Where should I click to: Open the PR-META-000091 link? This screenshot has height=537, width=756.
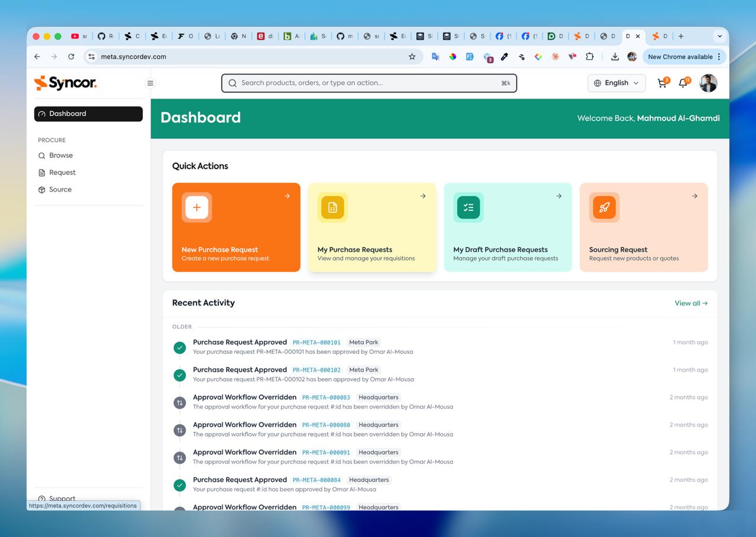pos(326,453)
